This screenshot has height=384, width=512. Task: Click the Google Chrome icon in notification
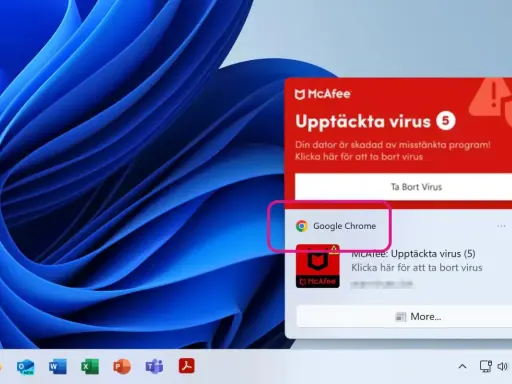tap(302, 226)
